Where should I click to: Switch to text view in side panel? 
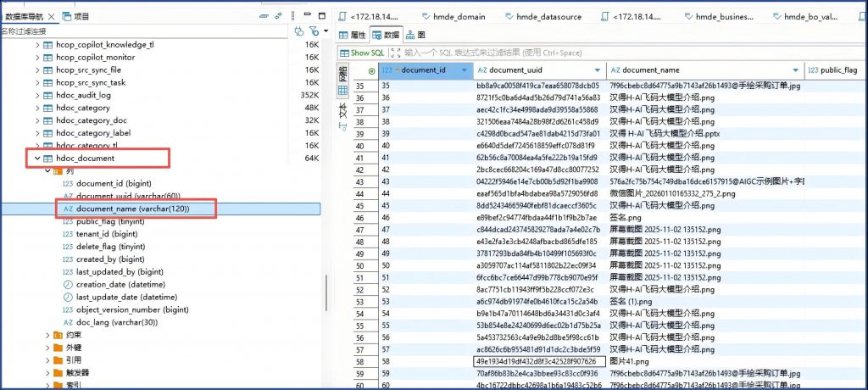[x=343, y=111]
